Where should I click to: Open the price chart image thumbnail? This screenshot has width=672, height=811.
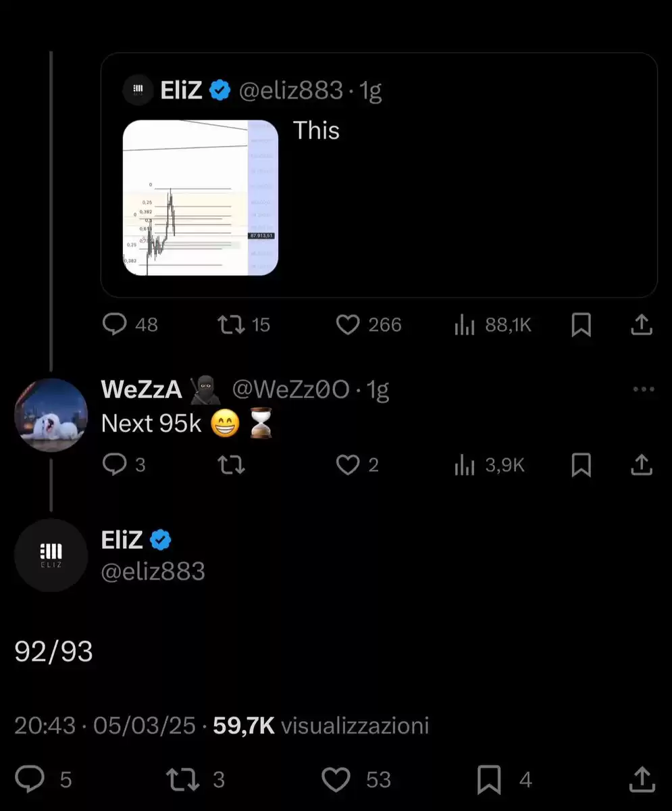pyautogui.click(x=201, y=198)
